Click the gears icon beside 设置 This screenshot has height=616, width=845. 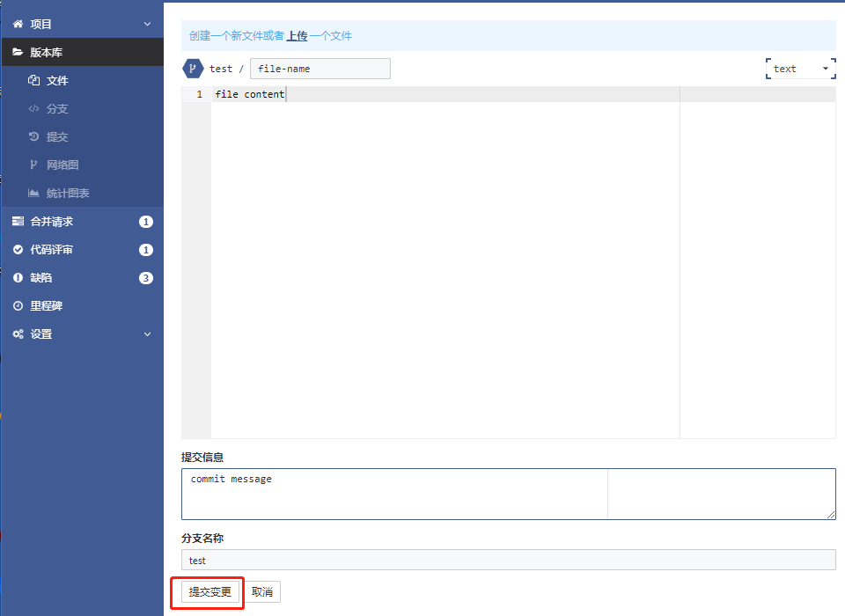click(18, 334)
